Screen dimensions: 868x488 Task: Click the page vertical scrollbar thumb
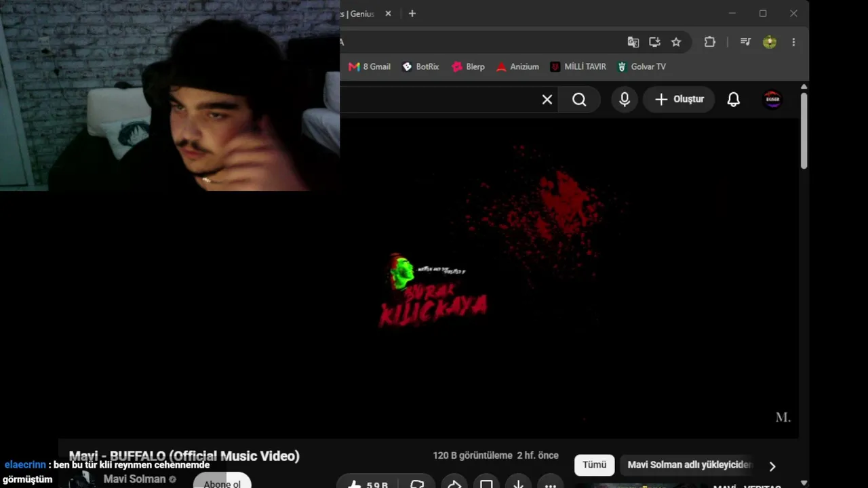point(804,131)
